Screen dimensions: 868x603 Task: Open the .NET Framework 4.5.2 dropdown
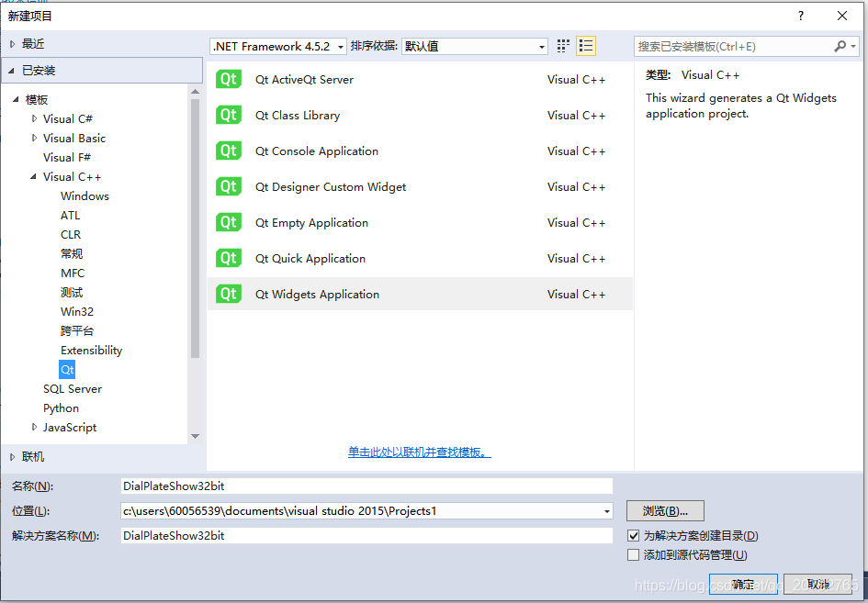coord(278,47)
